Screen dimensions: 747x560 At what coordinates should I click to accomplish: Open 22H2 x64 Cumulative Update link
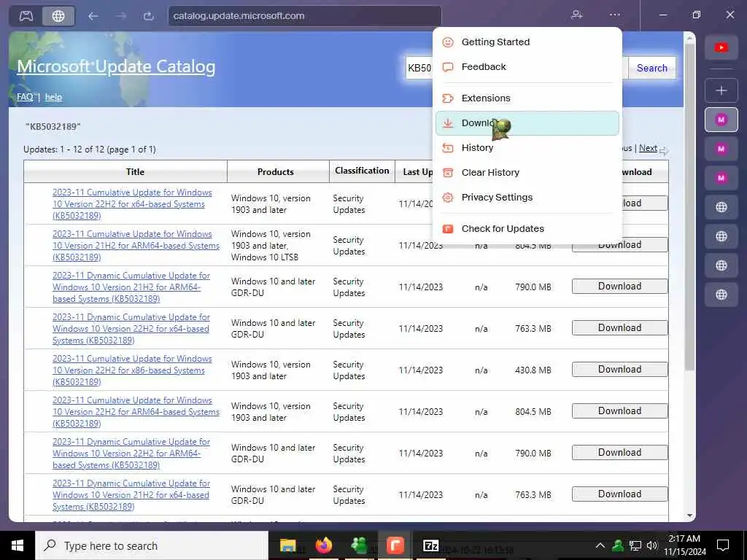(132, 204)
